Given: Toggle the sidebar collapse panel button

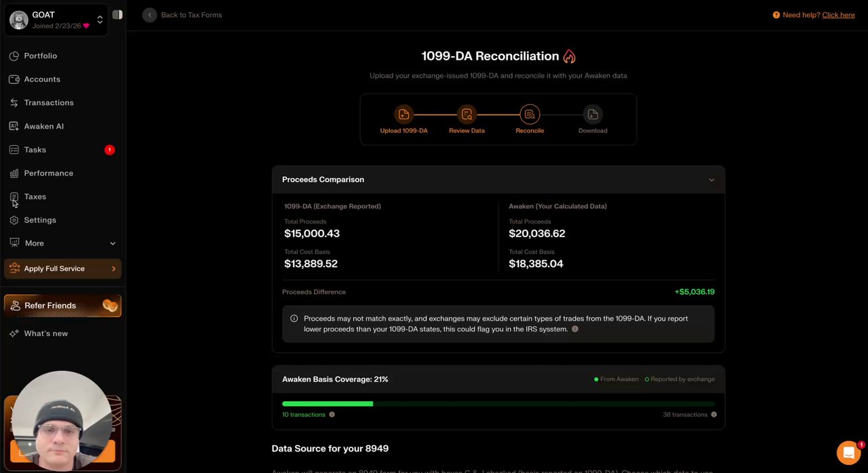Looking at the screenshot, I should [x=117, y=14].
